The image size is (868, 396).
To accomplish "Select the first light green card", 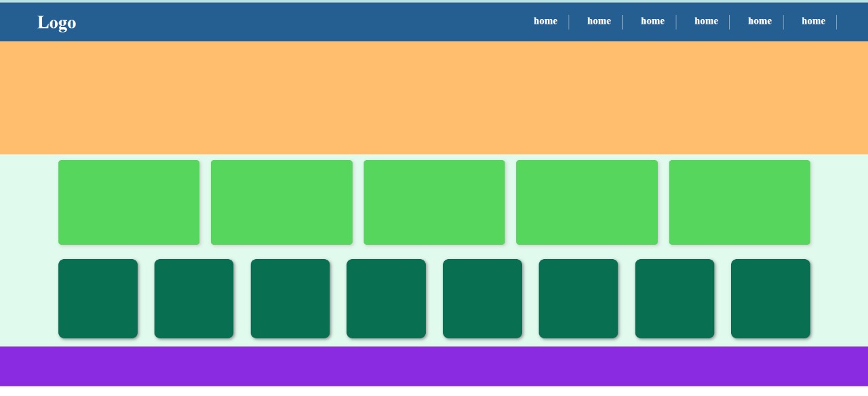I will coord(129,202).
